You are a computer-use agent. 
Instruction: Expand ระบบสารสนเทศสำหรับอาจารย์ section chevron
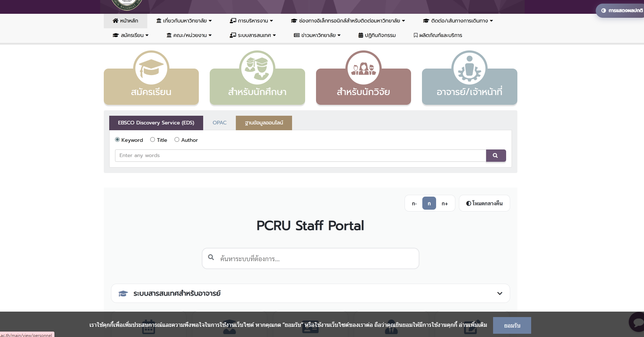tap(500, 293)
